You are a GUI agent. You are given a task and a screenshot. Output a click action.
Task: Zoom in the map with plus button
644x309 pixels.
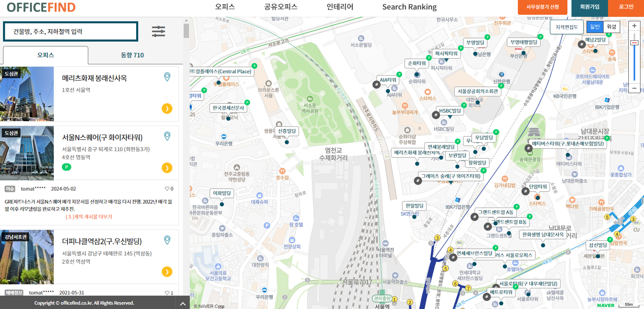click(634, 26)
